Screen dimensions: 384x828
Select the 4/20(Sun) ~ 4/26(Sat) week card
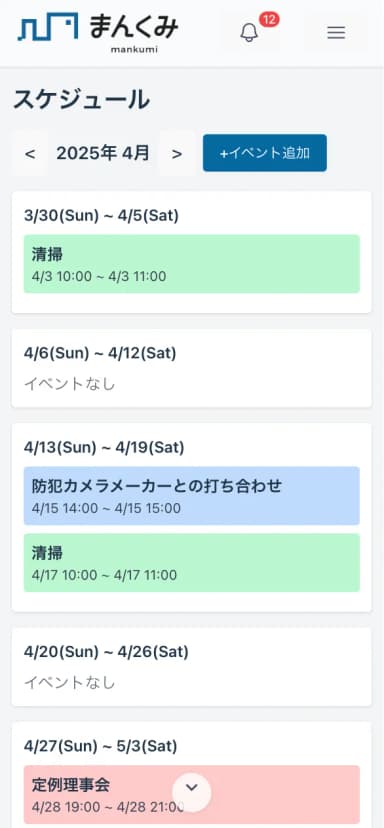tap(192, 667)
